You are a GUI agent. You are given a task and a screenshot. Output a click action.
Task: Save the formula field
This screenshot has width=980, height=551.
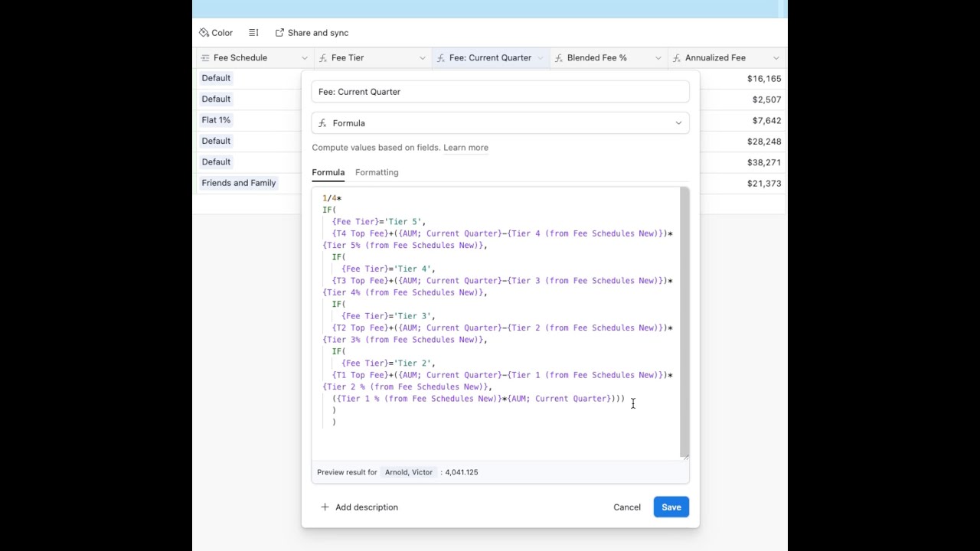671,507
